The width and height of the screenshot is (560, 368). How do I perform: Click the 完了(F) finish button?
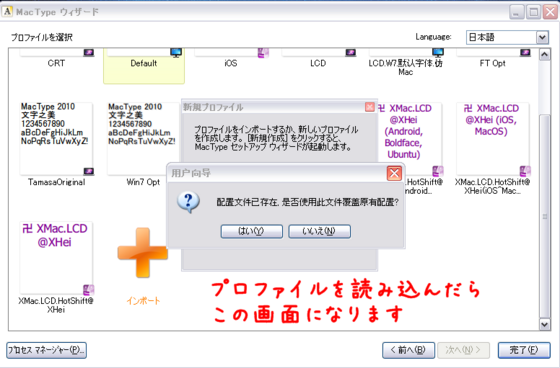[x=524, y=350]
